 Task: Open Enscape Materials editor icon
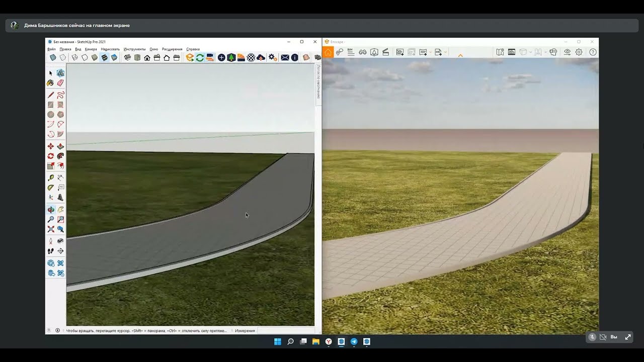coord(251,58)
